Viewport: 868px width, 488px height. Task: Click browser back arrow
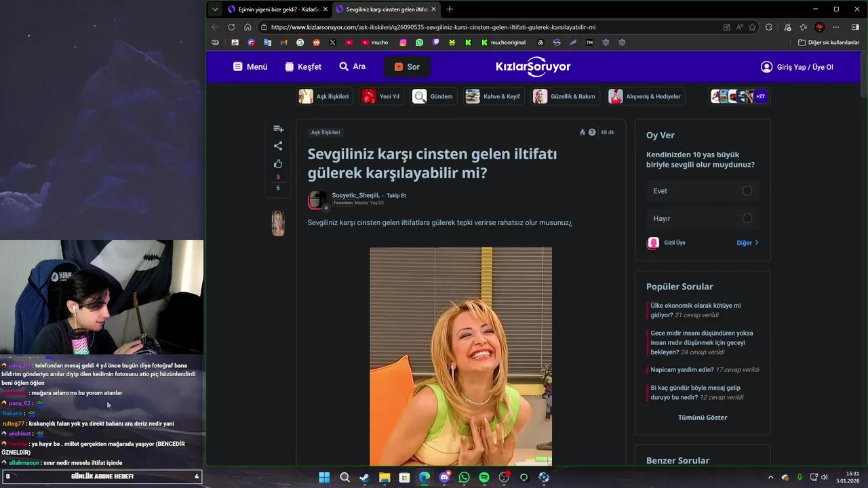click(x=215, y=27)
